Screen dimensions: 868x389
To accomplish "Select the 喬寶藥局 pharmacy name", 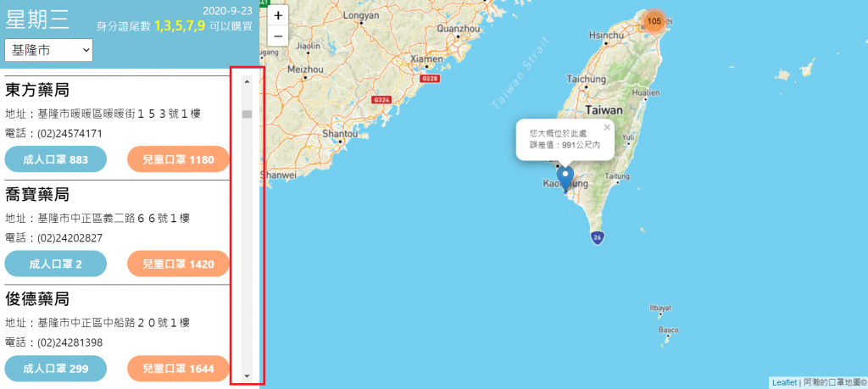I will click(x=37, y=194).
